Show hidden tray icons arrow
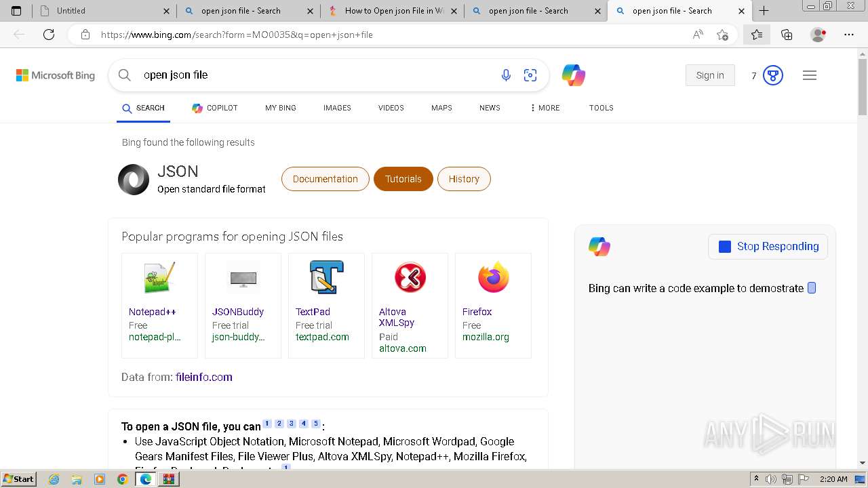Screen dimensions: 868x488 click(757, 479)
